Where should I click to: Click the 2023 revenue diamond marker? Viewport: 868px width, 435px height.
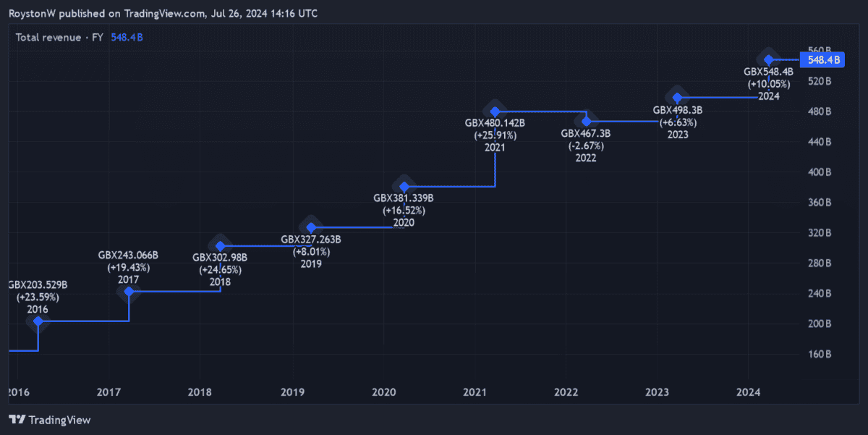pyautogui.click(x=678, y=97)
